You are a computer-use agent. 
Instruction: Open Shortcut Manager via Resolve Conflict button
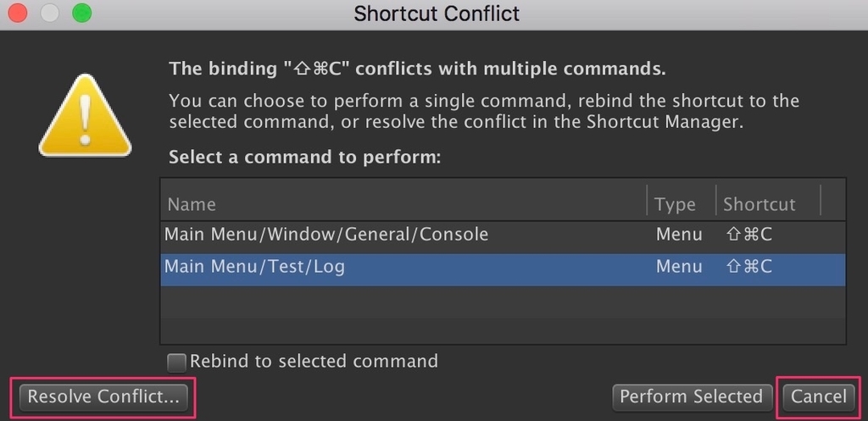click(x=103, y=396)
